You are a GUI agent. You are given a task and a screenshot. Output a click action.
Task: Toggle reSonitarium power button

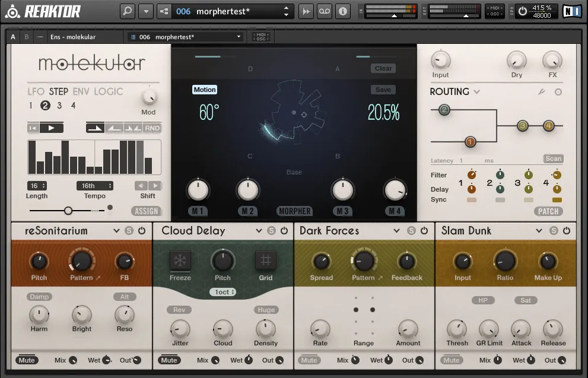pos(142,231)
